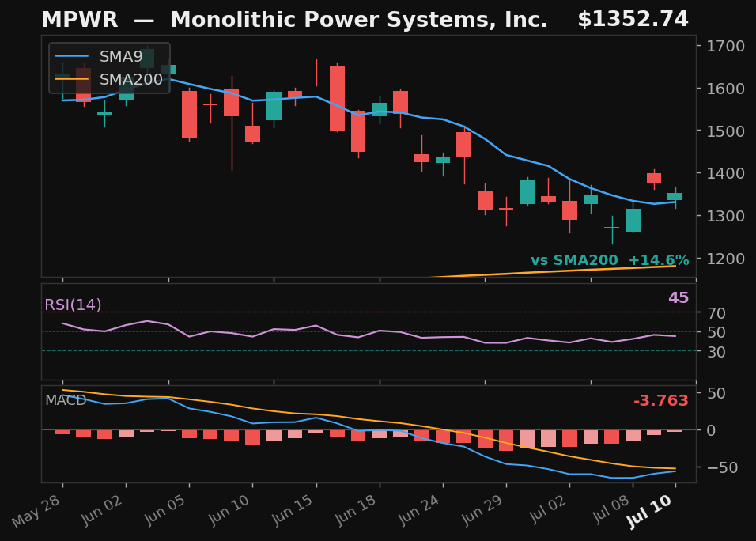Click the Jun 29 date label

[483, 510]
